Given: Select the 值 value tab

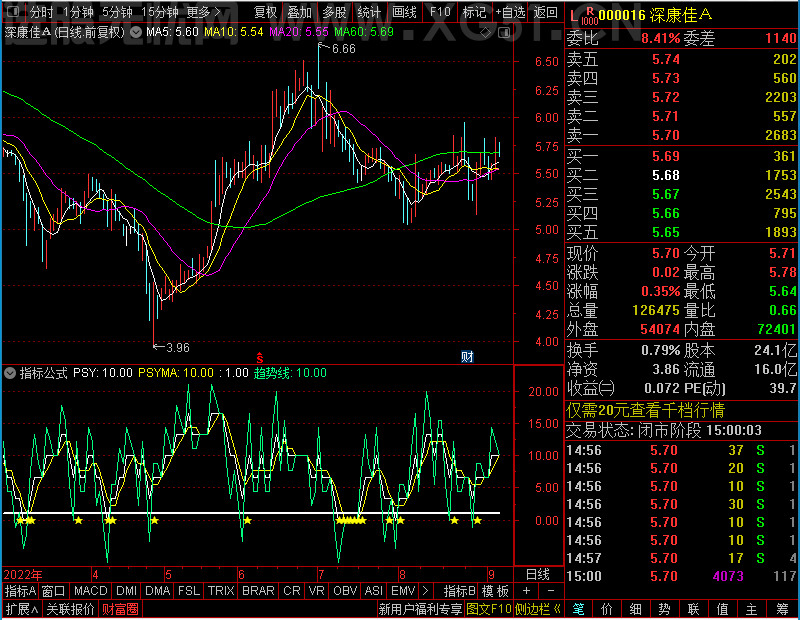Looking at the screenshot, I should pos(722,609).
